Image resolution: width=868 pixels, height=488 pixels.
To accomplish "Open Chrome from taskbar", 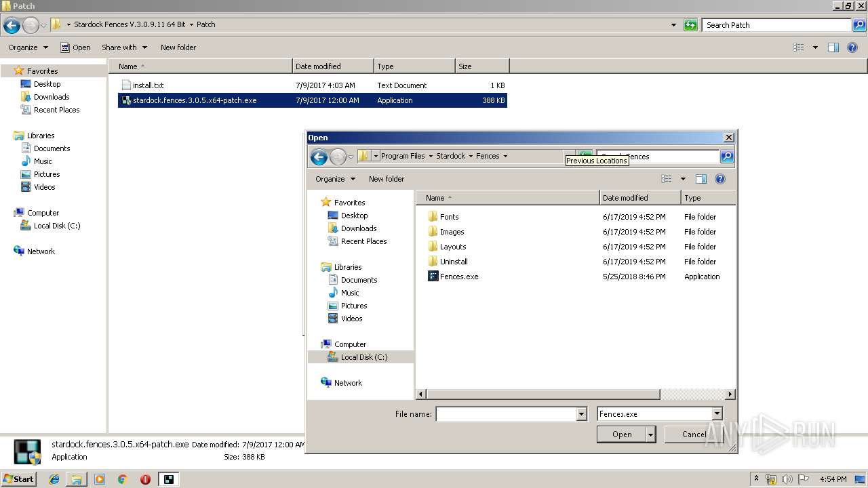I will 122,479.
